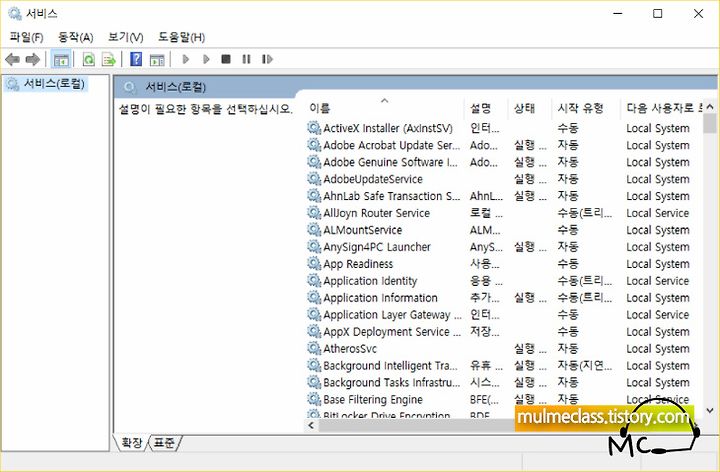Click the gear icon beside AdobeUpdateService
720x472 pixels.
pyautogui.click(x=314, y=179)
